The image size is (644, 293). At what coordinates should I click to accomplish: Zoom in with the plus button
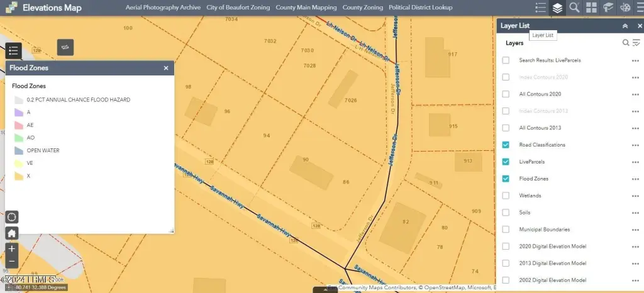pyautogui.click(x=12, y=249)
